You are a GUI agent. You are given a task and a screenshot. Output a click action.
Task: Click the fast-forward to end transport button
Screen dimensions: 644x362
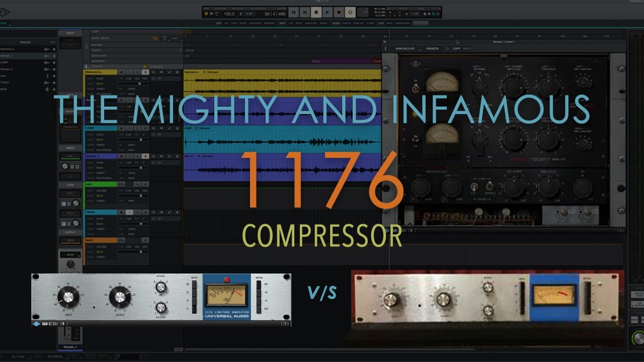point(305,12)
